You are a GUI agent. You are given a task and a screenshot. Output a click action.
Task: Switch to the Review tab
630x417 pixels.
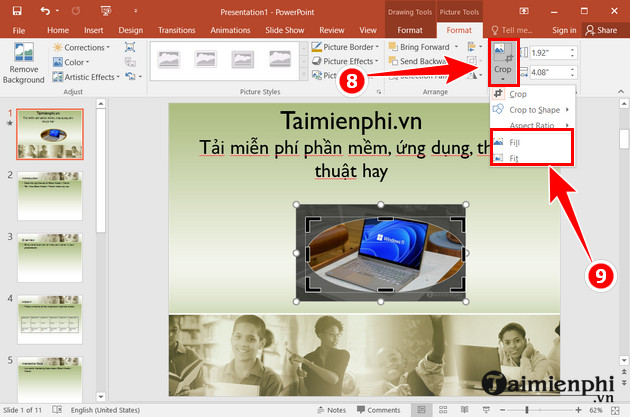[x=331, y=30]
